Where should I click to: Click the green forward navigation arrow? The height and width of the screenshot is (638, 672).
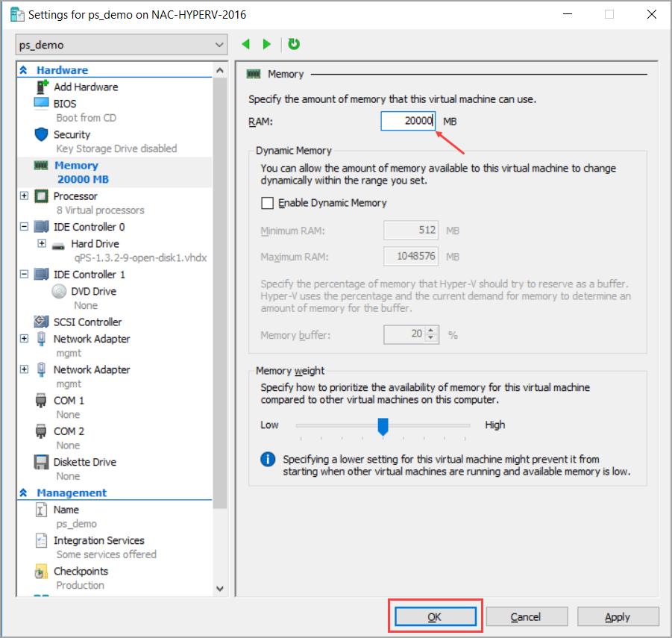click(266, 44)
